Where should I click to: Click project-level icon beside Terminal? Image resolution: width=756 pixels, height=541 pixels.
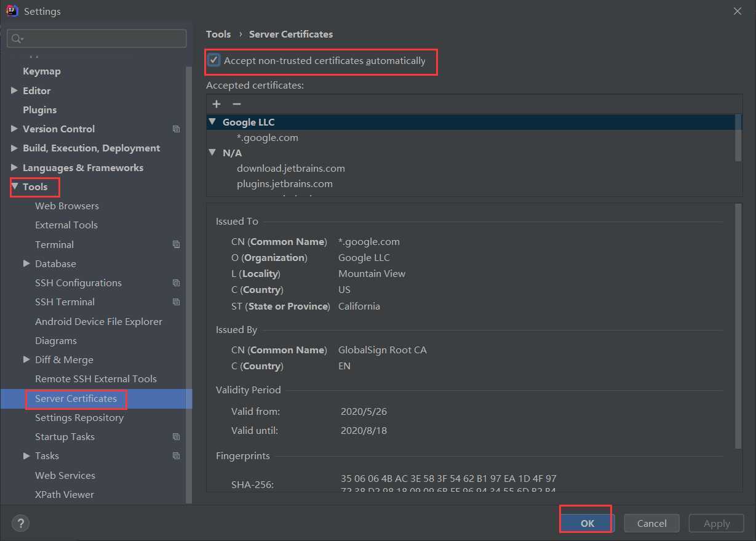[177, 245]
